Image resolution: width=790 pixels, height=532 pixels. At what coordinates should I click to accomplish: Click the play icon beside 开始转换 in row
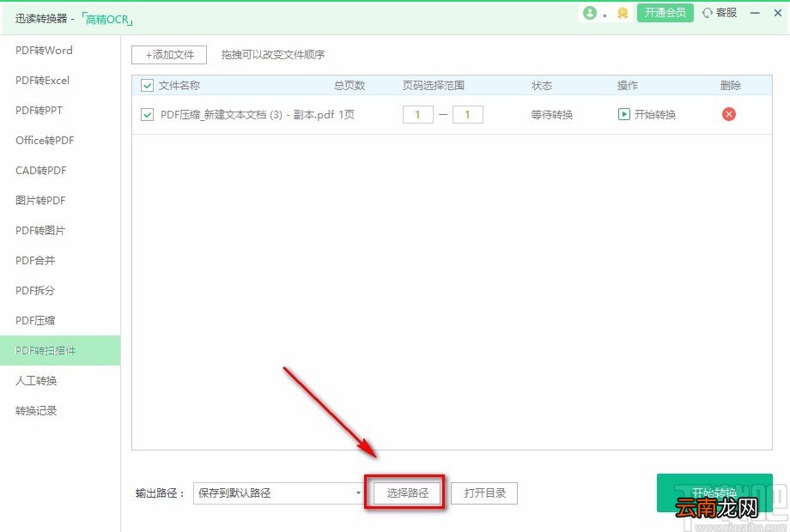623,114
